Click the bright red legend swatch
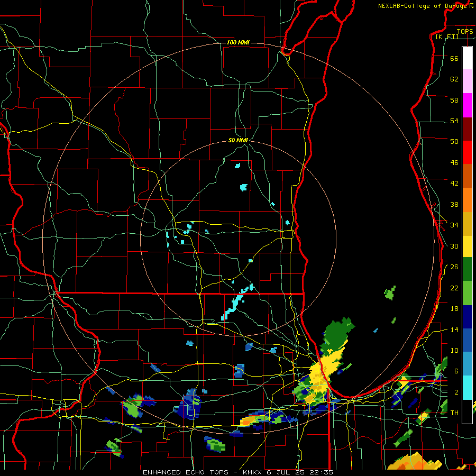 pyautogui.click(x=467, y=152)
